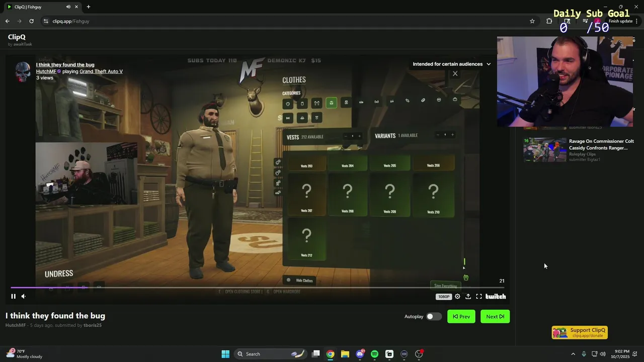Viewport: 644px width, 362px height.
Task: Open the browser extensions puzzle icon
Action: tap(549, 21)
